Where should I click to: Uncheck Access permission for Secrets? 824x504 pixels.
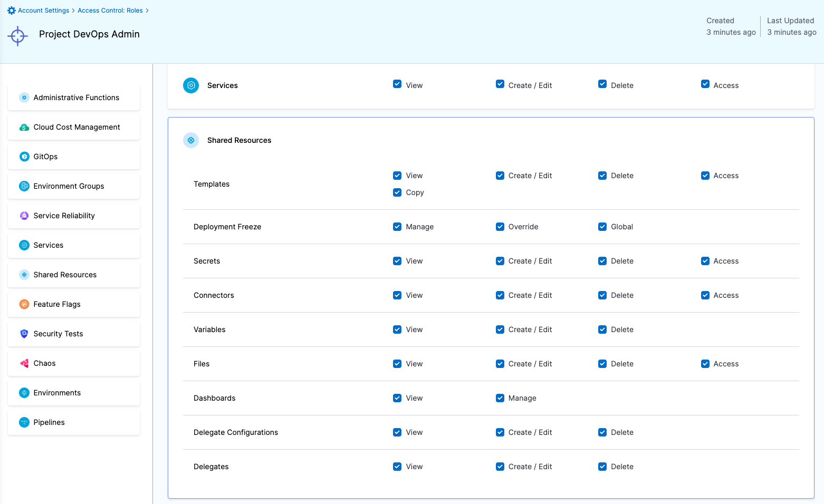point(705,261)
